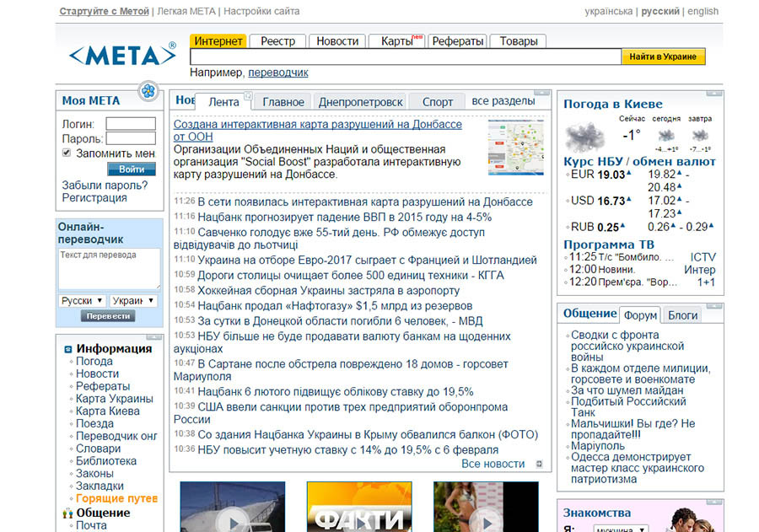Screen dimensions: 759x532
Task: Click the cloud weather icon for now
Action: 584,137
